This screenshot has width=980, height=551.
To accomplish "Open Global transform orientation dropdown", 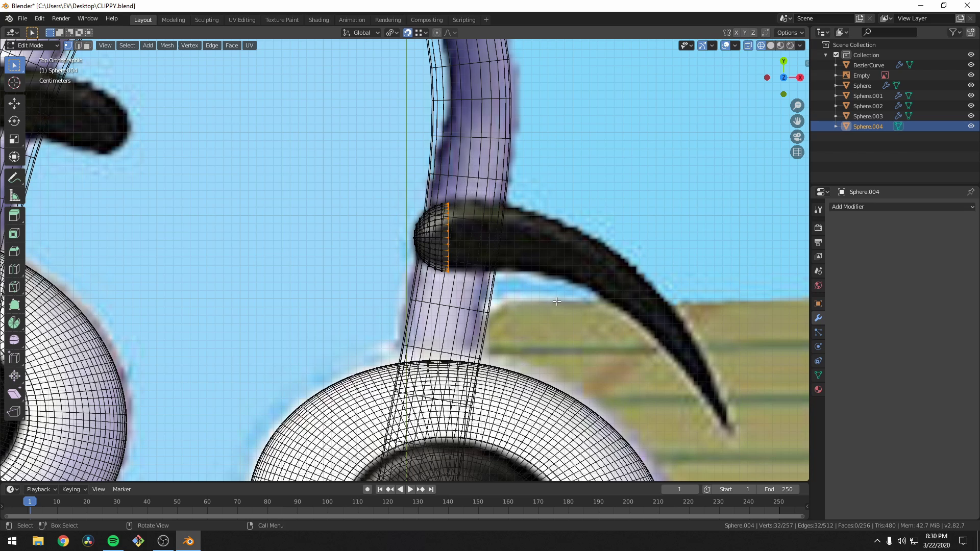I will 361,33.
